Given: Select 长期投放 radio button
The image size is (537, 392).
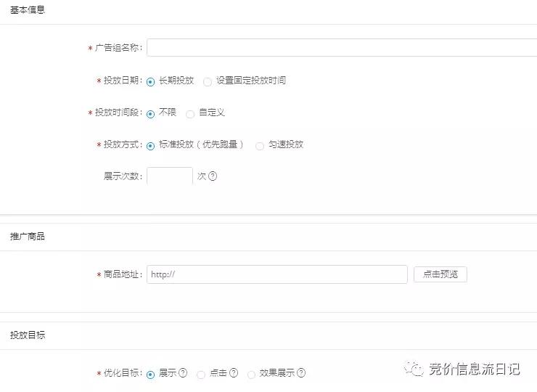Looking at the screenshot, I should pyautogui.click(x=150, y=82).
